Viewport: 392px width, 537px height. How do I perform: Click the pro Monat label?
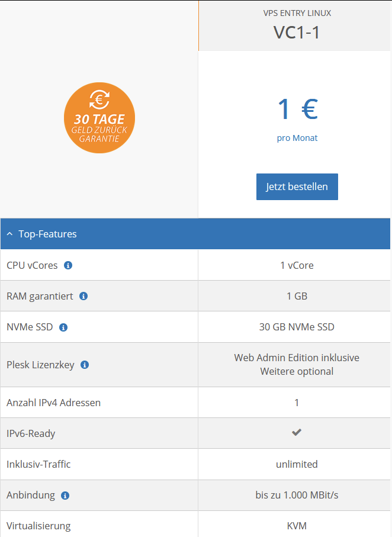[297, 138]
